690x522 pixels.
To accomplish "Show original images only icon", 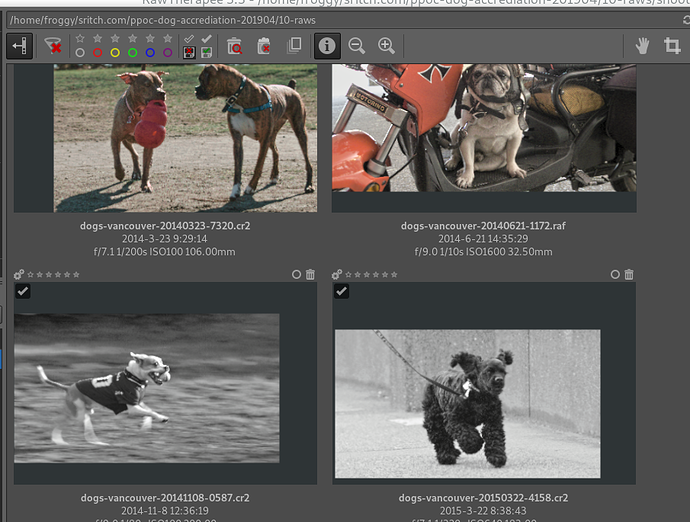I will point(294,46).
